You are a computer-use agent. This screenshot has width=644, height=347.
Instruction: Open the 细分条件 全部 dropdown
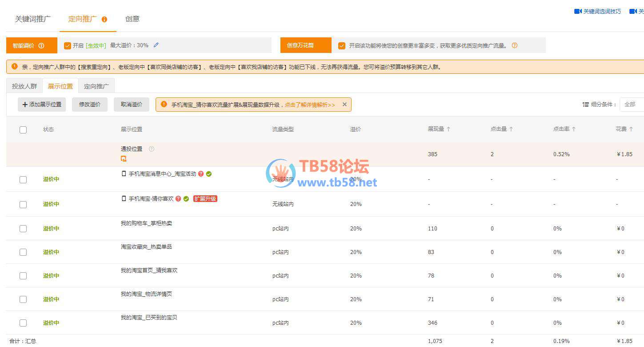point(632,104)
